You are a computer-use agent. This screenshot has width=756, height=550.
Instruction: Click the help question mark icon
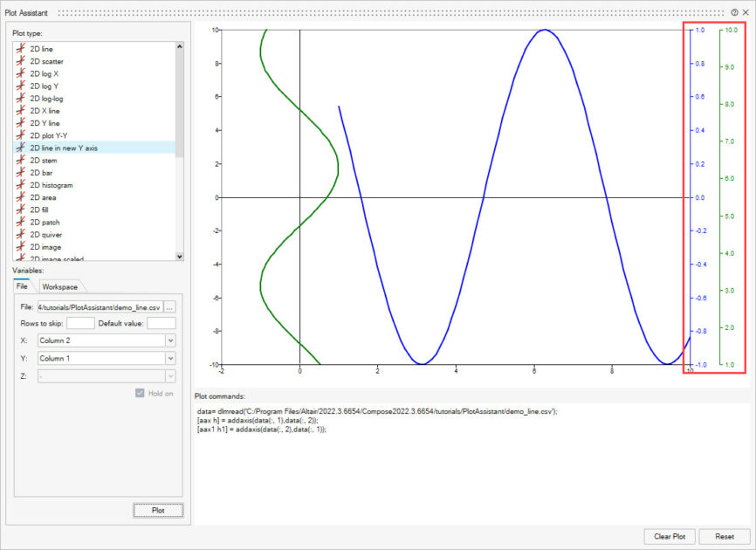tap(735, 12)
